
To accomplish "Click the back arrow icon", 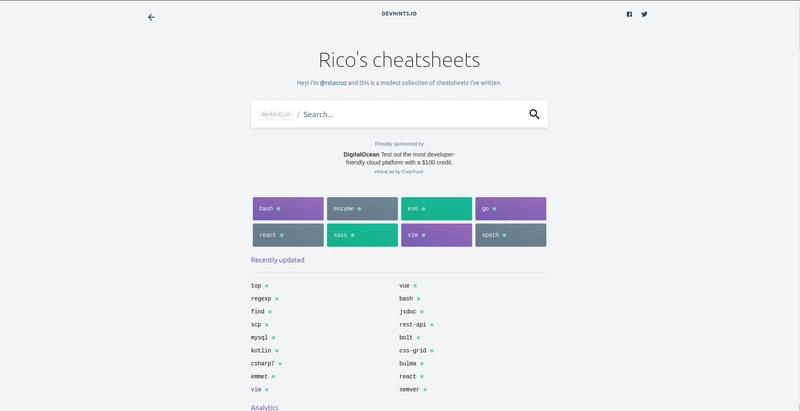I will 151,17.
